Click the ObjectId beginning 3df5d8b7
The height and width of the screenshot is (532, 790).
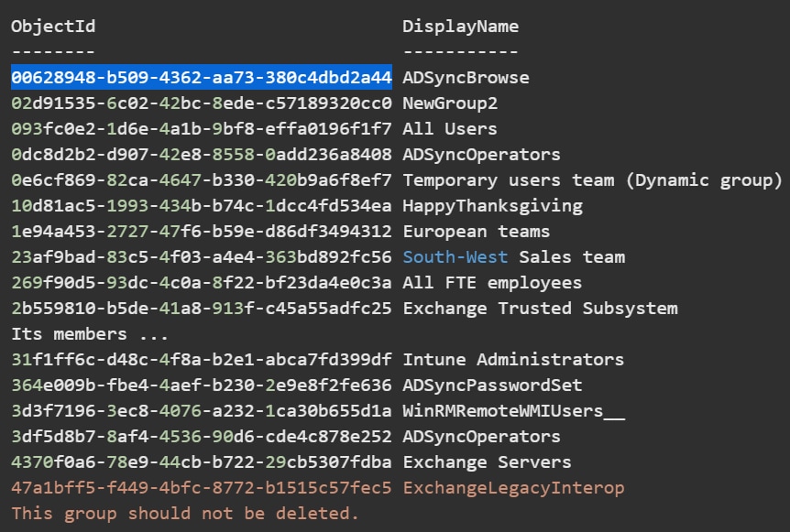pyautogui.click(x=202, y=437)
